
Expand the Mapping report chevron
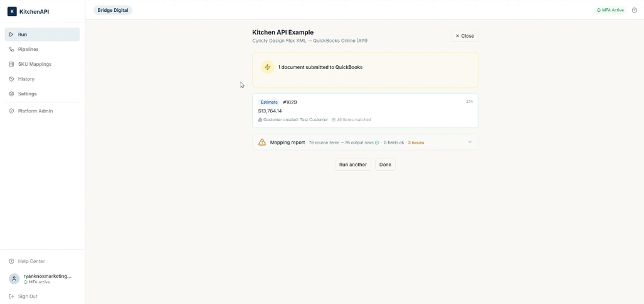pos(470,142)
